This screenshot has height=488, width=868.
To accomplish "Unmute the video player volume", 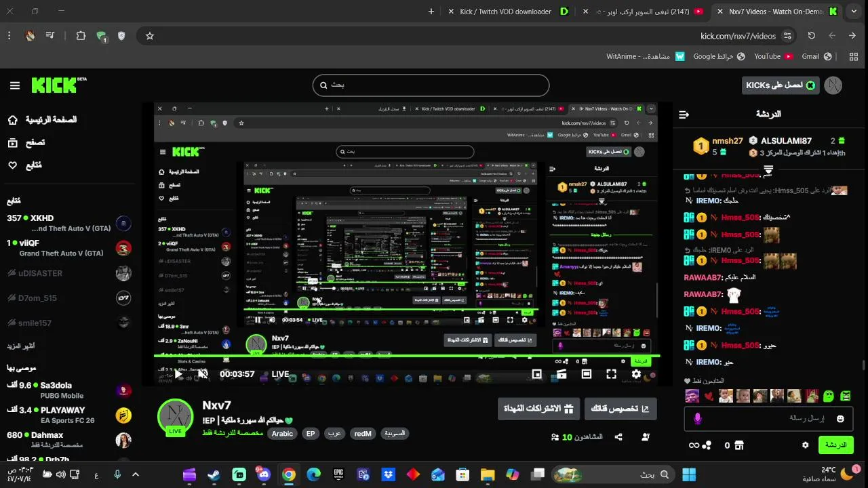I will [x=203, y=373].
